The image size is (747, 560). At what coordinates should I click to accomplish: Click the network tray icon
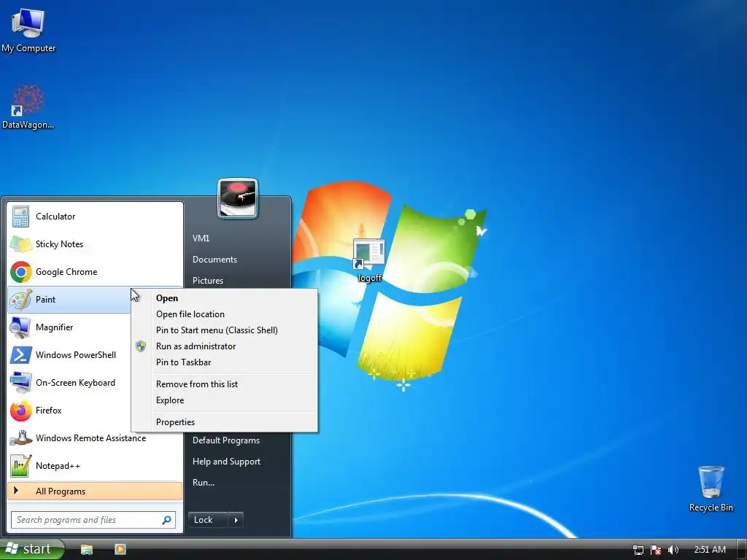638,550
